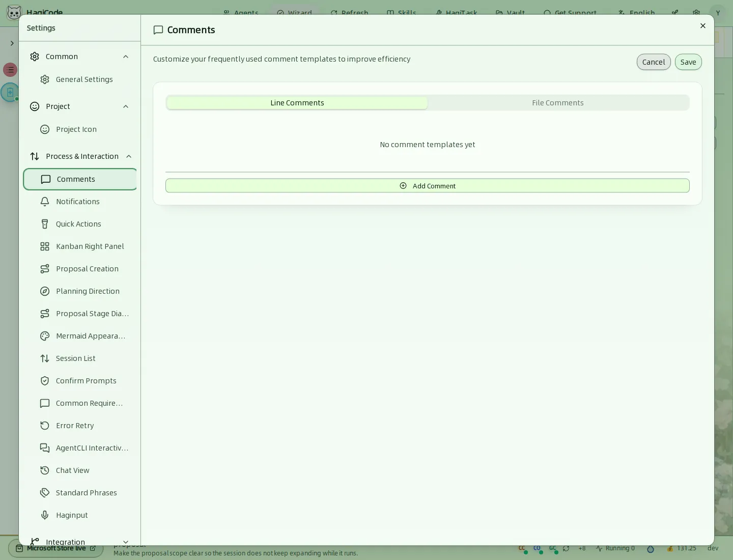This screenshot has width=733, height=560.
Task: Save the comment template settings
Action: pos(688,62)
